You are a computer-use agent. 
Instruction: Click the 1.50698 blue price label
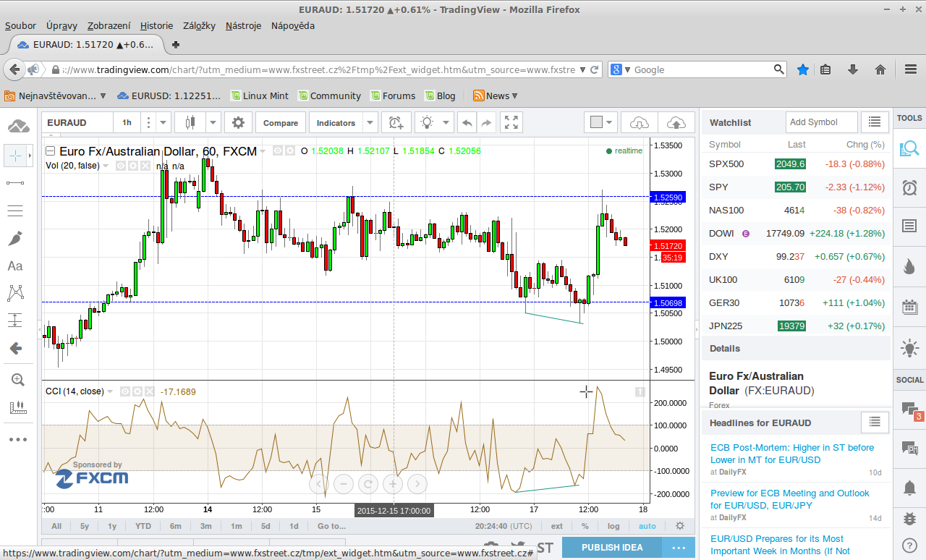[x=668, y=302]
